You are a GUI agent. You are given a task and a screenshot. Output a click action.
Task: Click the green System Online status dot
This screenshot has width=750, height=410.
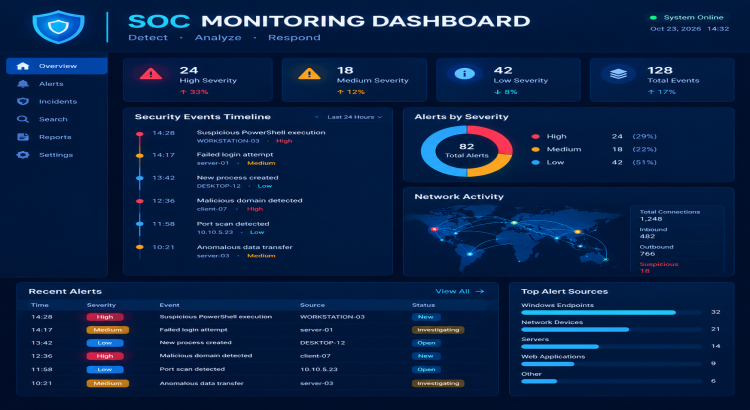click(x=653, y=18)
